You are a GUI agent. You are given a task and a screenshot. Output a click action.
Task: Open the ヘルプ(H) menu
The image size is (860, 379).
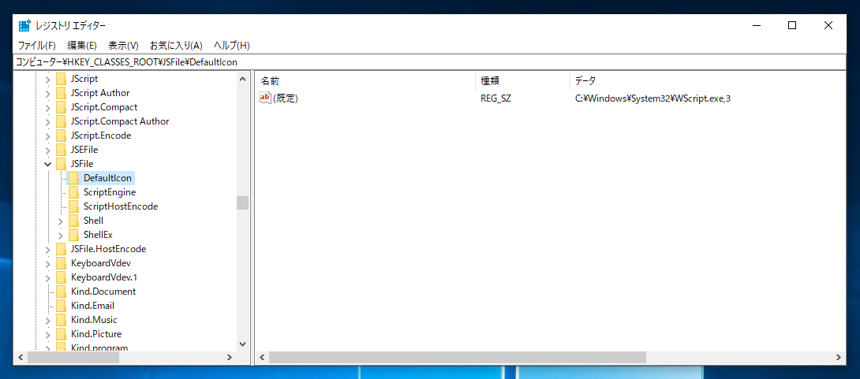click(231, 46)
